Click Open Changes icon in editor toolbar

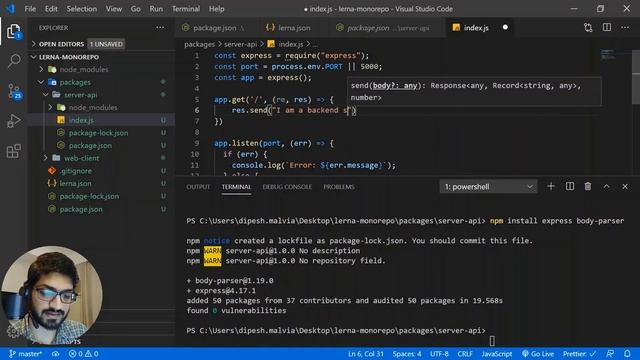tap(588, 28)
